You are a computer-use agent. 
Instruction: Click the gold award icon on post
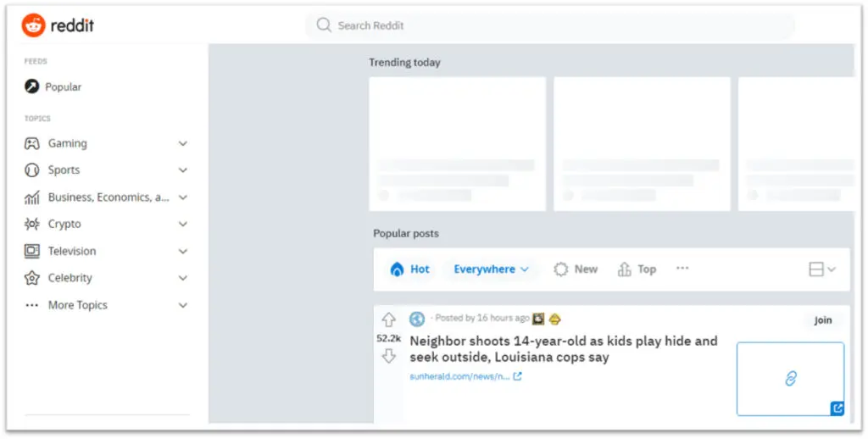[x=554, y=319]
